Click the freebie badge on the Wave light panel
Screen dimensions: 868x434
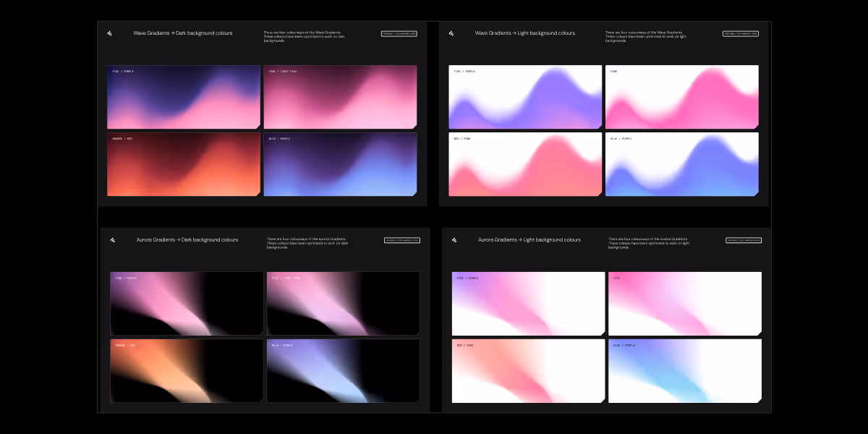point(741,33)
